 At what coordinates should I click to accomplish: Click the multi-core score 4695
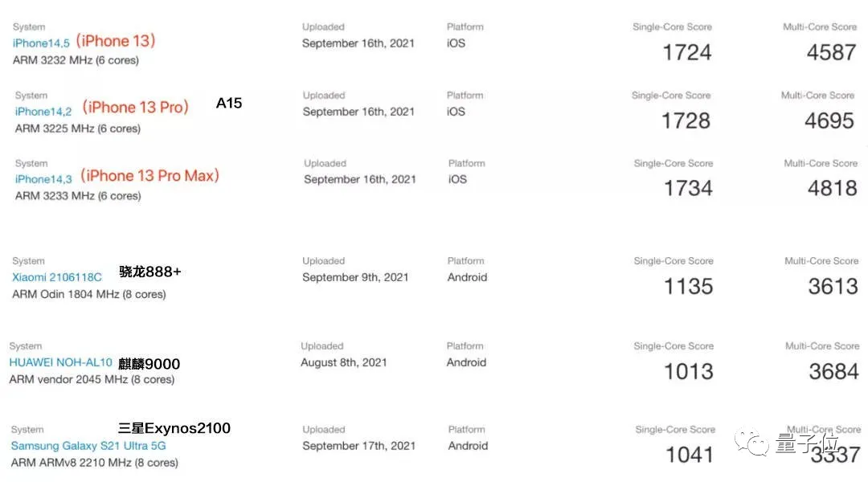829,120
